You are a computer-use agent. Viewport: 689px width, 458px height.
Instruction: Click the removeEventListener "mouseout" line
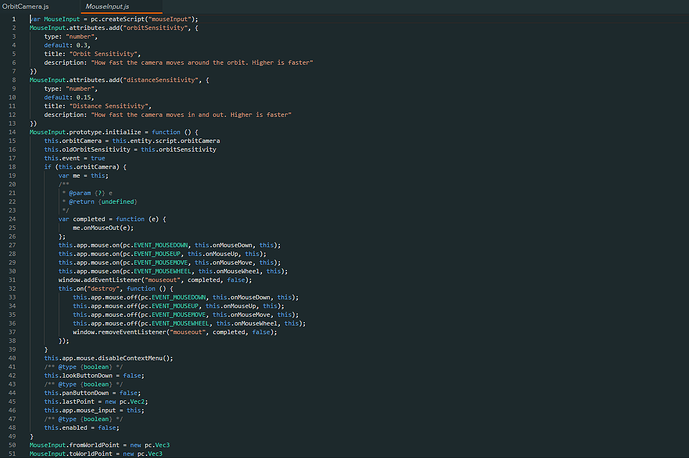point(175,332)
